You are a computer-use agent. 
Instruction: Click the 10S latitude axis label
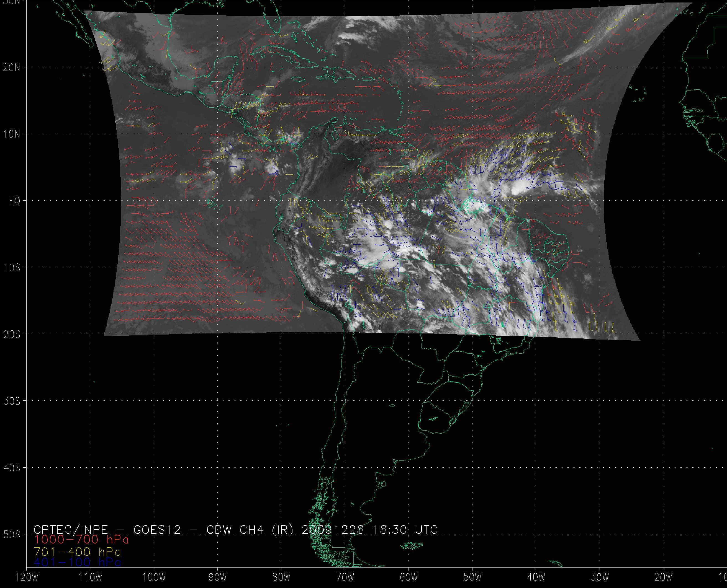point(12,268)
